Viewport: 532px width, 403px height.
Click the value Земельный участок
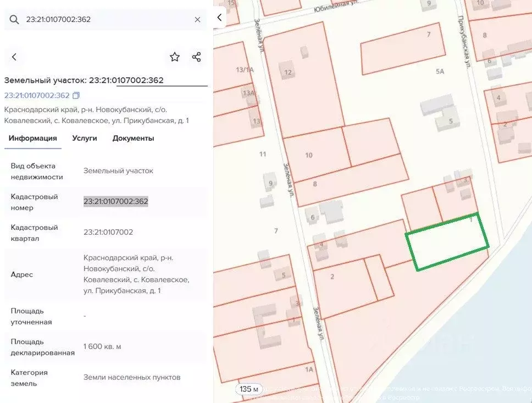[118, 171]
